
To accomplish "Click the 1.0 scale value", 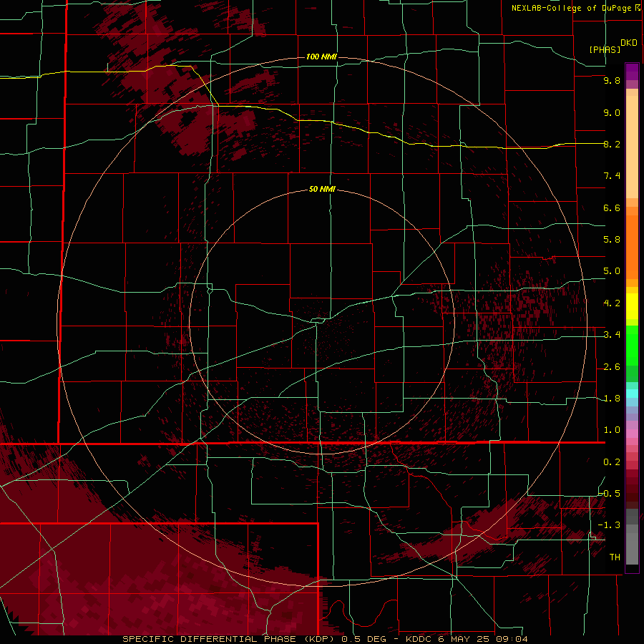I will (612, 430).
